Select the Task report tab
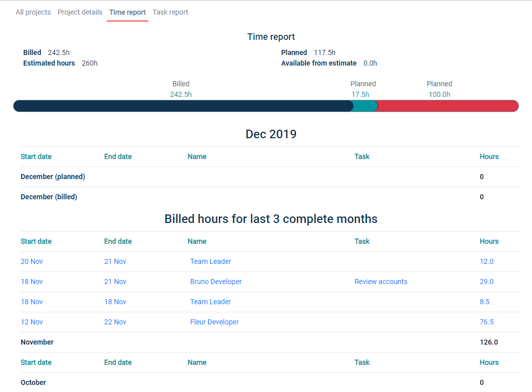 point(170,12)
